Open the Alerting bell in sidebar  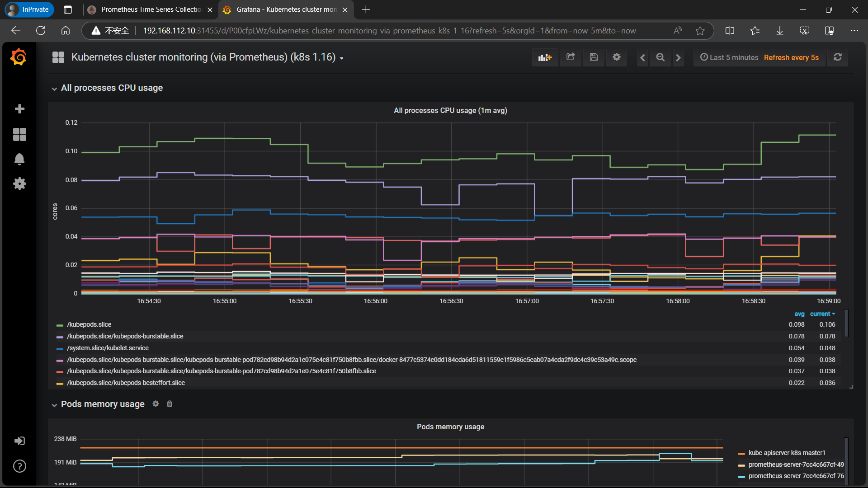coord(19,159)
